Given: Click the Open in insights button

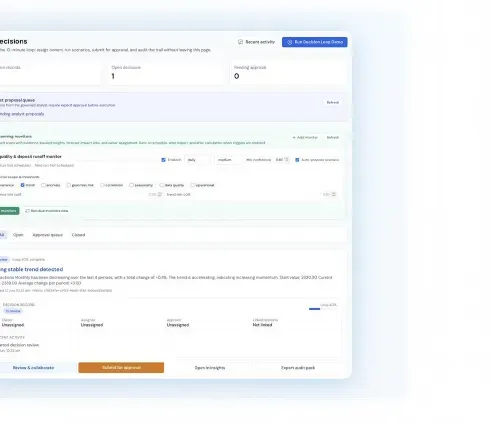Looking at the screenshot, I should pos(210,368).
